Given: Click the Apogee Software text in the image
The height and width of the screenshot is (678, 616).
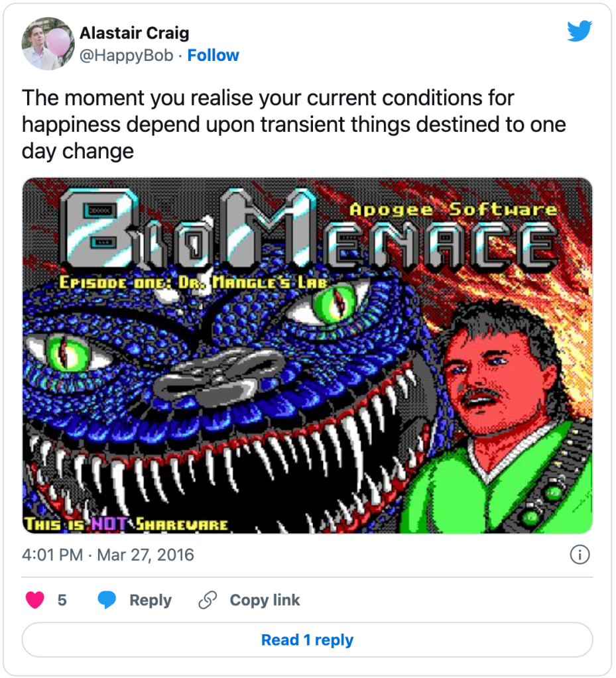Looking at the screenshot, I should 453,209.
